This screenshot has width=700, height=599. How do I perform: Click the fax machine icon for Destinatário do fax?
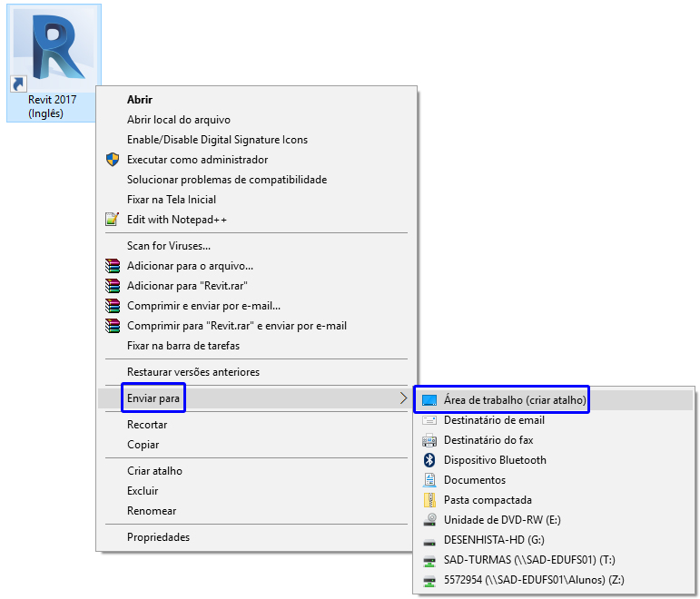pos(429,440)
